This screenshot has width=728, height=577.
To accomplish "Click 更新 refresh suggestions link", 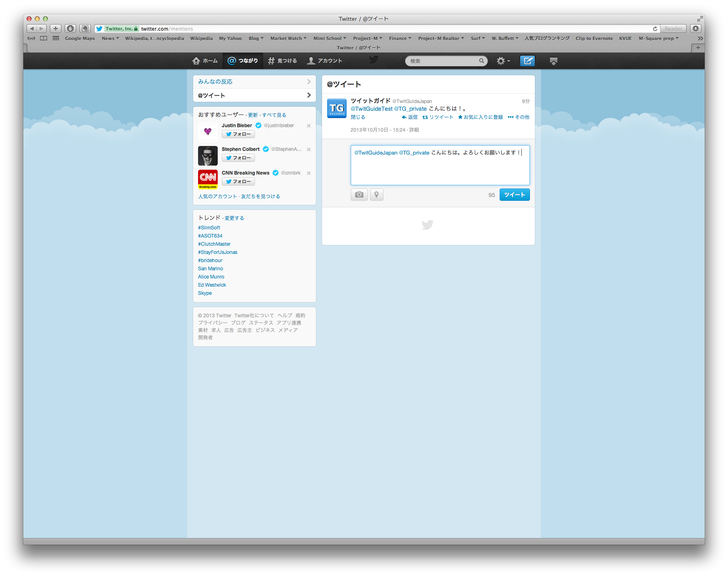I will click(x=253, y=115).
